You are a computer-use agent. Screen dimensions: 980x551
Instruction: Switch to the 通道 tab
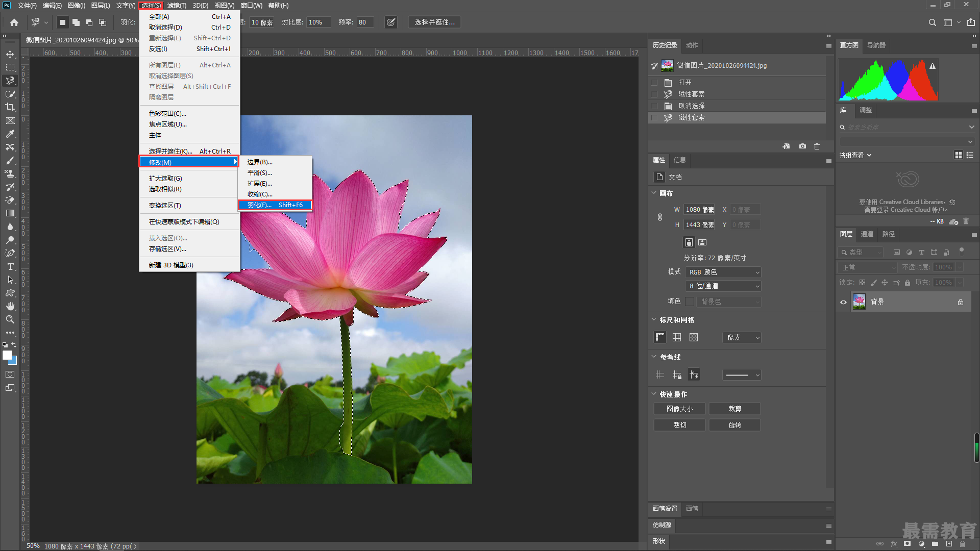coord(867,234)
